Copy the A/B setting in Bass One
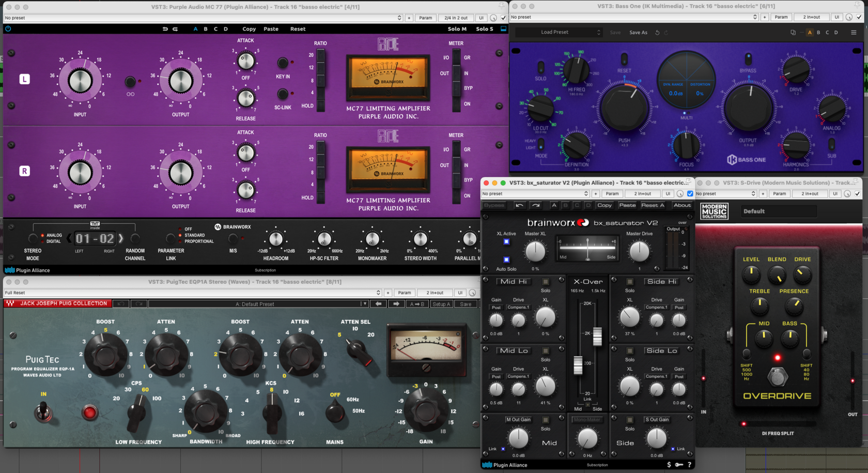This screenshot has height=473, width=868. tap(793, 33)
